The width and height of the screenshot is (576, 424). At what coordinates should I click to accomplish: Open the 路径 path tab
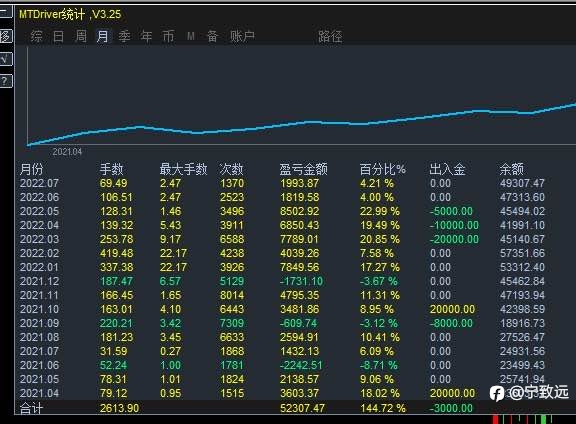point(330,36)
